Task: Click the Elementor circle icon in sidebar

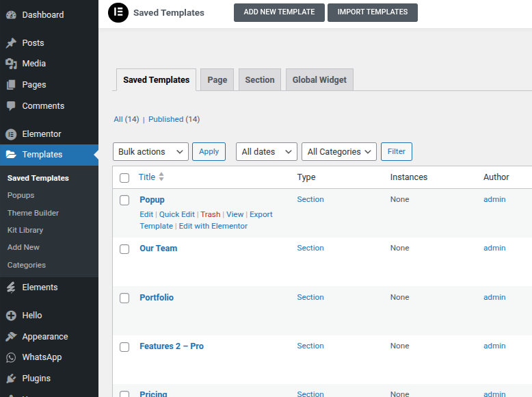Action: tap(11, 134)
